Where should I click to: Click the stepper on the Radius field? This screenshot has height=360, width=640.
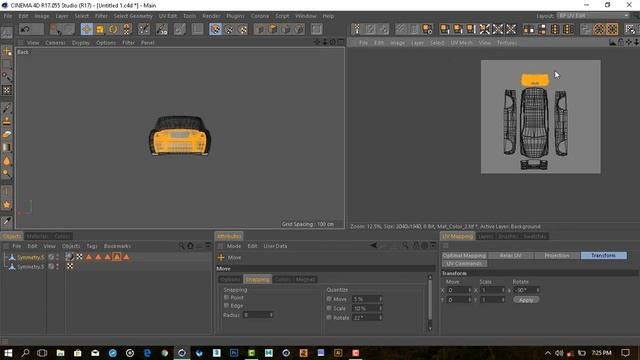[270, 315]
